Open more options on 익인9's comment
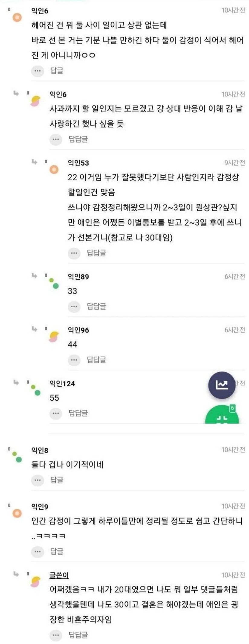 pos(37,552)
